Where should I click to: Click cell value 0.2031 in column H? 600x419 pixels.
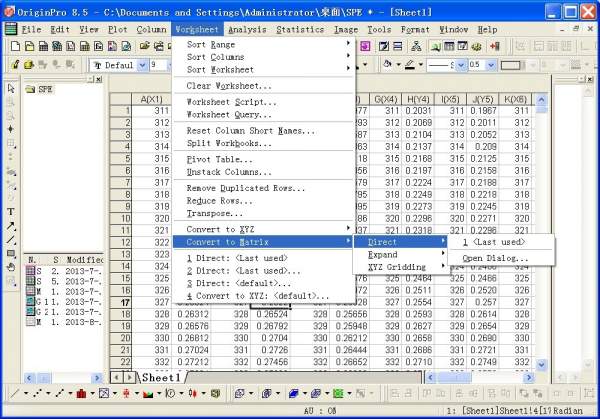[x=419, y=111]
